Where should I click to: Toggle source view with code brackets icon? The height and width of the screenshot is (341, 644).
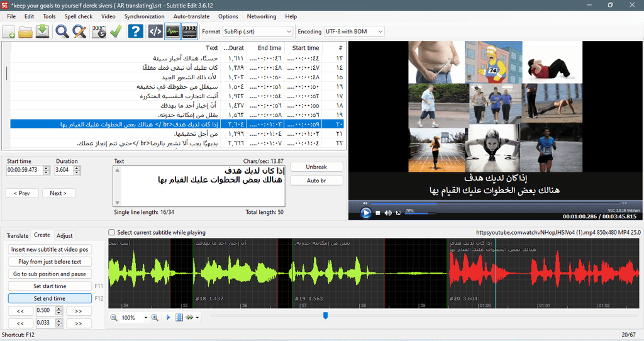pyautogui.click(x=155, y=31)
